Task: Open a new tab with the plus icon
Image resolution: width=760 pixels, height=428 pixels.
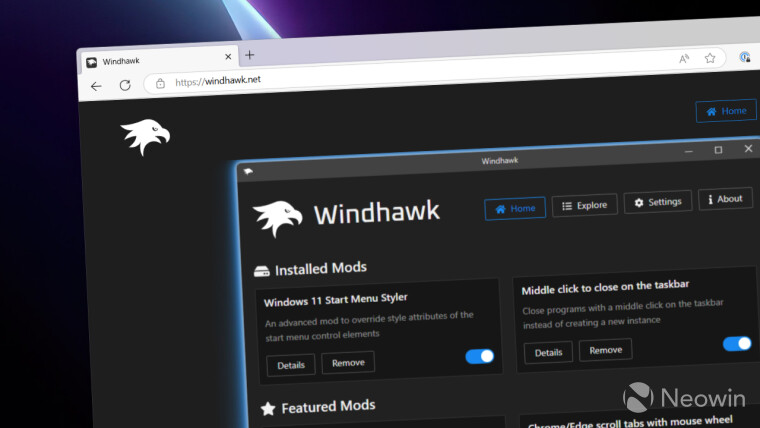Action: click(250, 55)
